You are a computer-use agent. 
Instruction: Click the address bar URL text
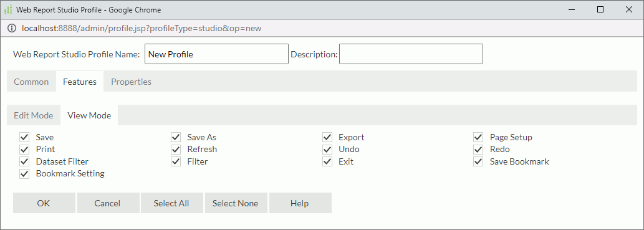142,28
